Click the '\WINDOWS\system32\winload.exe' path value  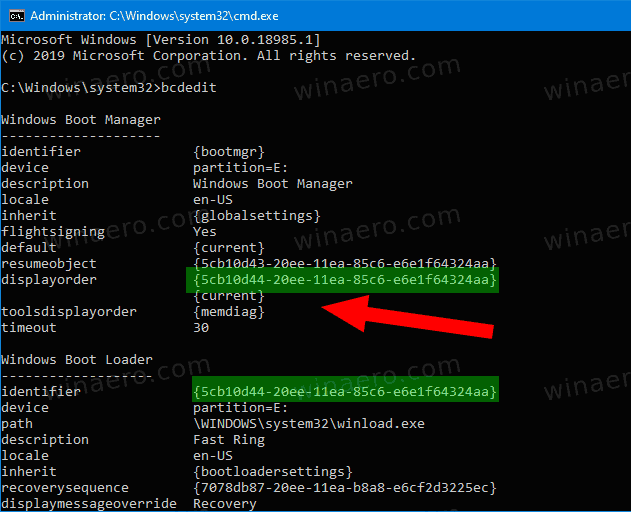coord(309,424)
